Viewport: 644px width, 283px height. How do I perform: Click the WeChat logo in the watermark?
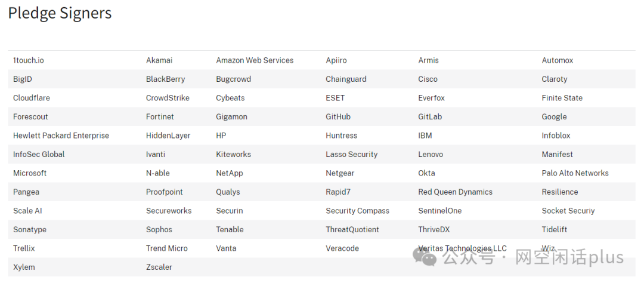pos(425,257)
